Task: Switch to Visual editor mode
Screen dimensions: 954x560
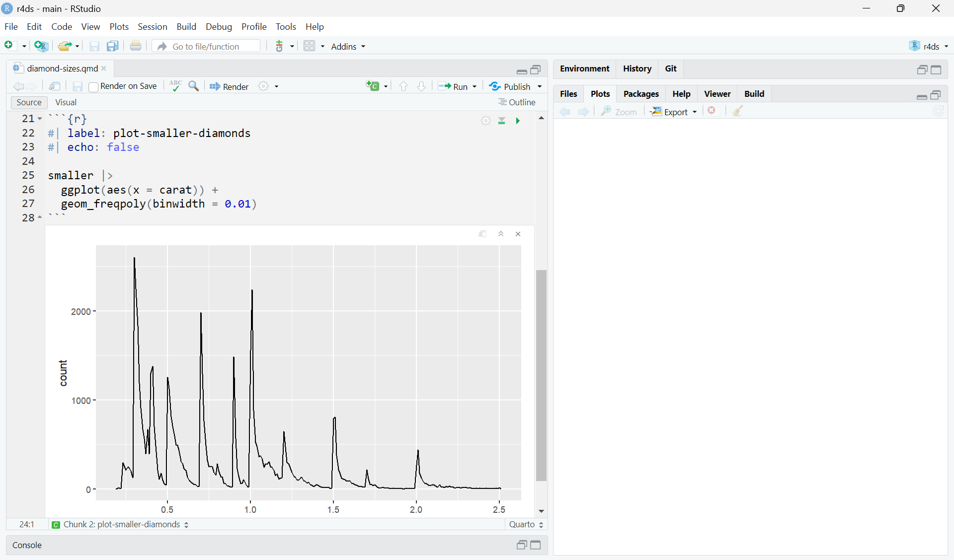Action: pos(66,102)
